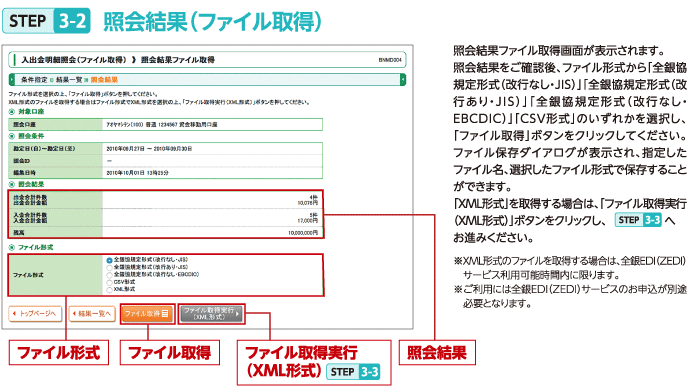Click the left arrow icon on 結果一覧へ

point(75,314)
